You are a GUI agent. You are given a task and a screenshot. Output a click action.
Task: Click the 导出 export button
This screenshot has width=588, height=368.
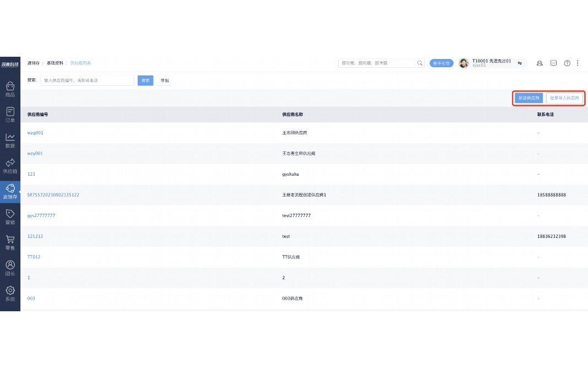[x=165, y=80]
